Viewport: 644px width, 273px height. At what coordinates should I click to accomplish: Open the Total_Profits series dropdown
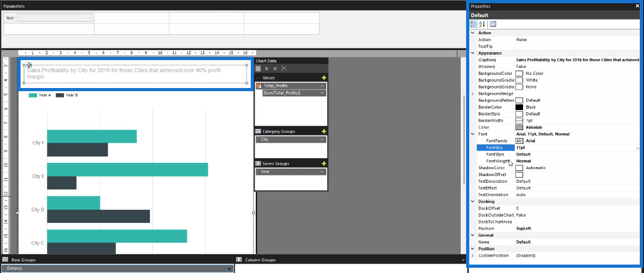click(322, 86)
